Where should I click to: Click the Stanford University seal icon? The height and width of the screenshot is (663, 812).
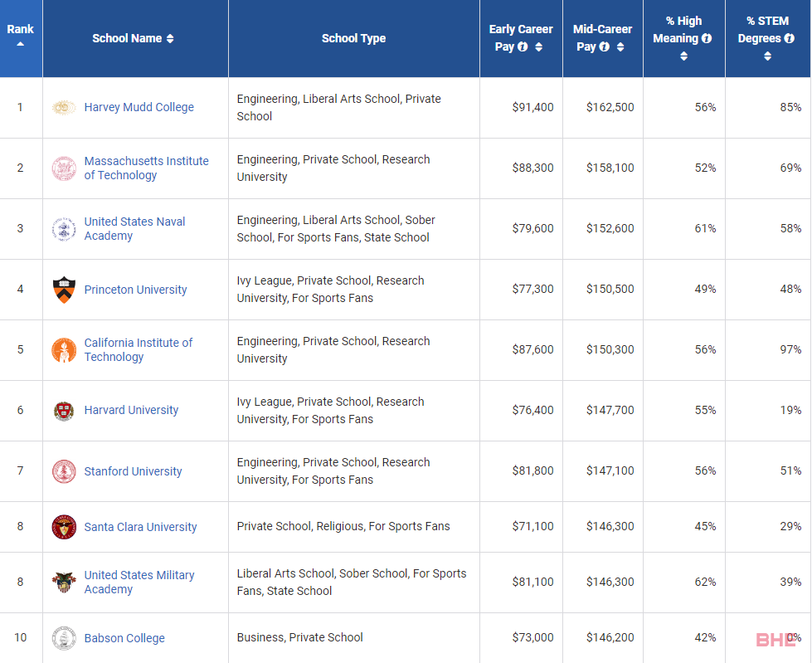(64, 471)
